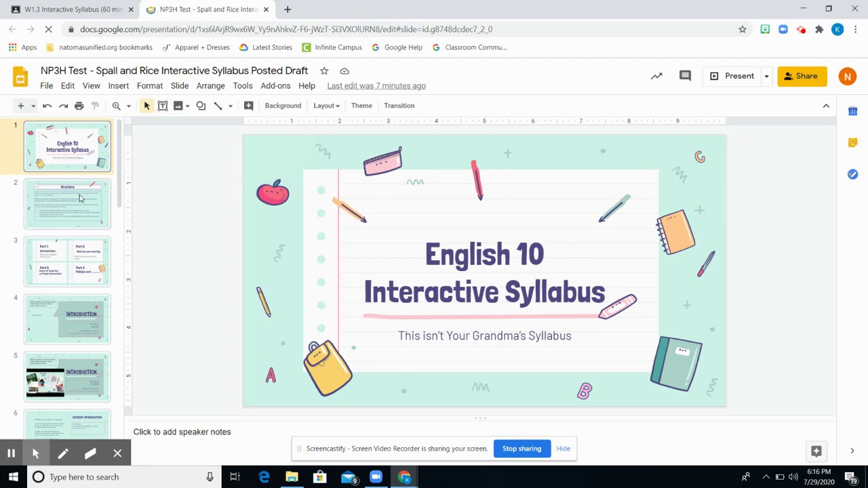The width and height of the screenshot is (868, 488).
Task: Open Google Tasks in the side panel
Action: pyautogui.click(x=852, y=174)
